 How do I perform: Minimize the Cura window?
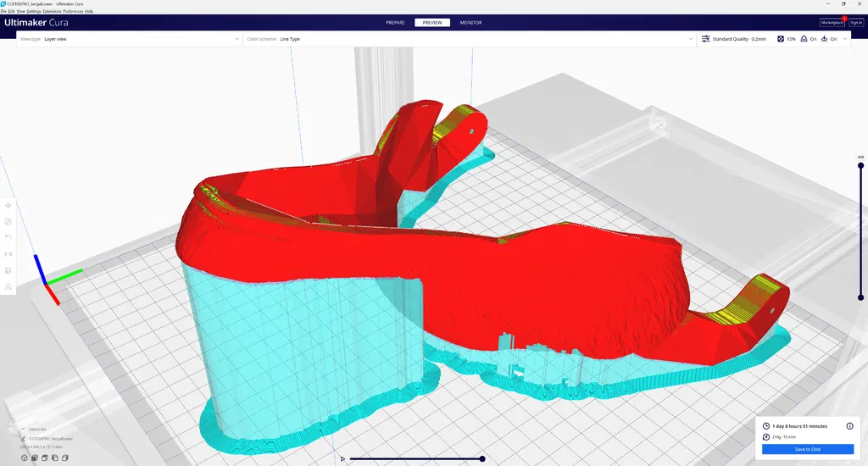coord(828,4)
